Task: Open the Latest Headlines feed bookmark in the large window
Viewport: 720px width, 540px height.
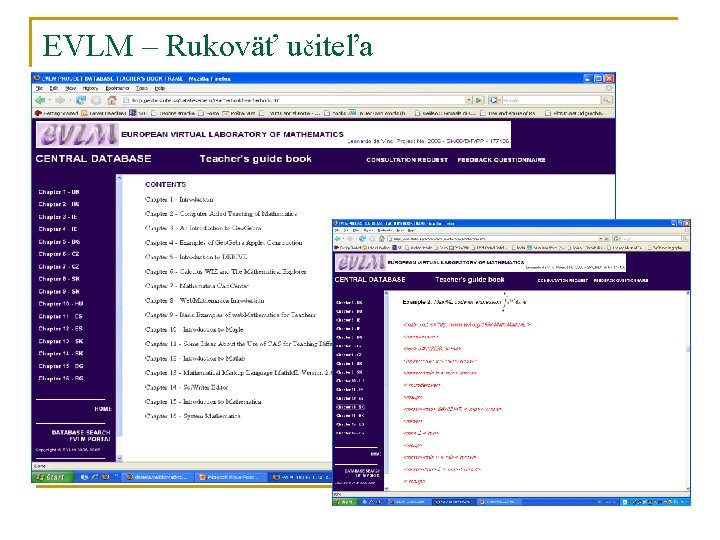Action: [104, 113]
